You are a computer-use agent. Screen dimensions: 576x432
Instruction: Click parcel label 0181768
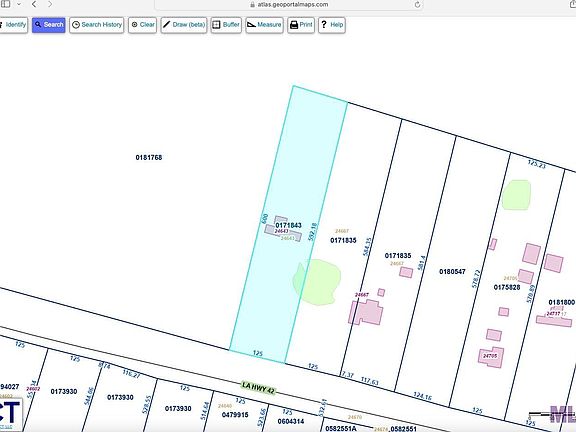149,157
